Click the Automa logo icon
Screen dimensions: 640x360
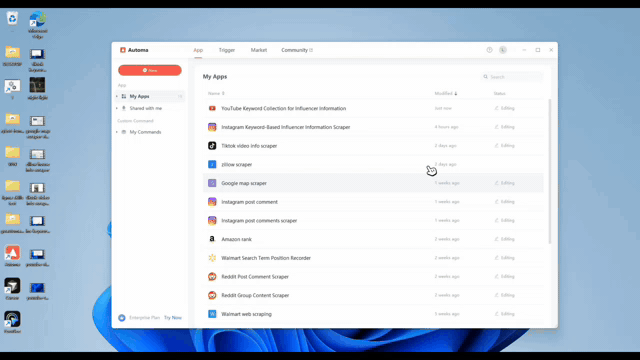click(123, 50)
